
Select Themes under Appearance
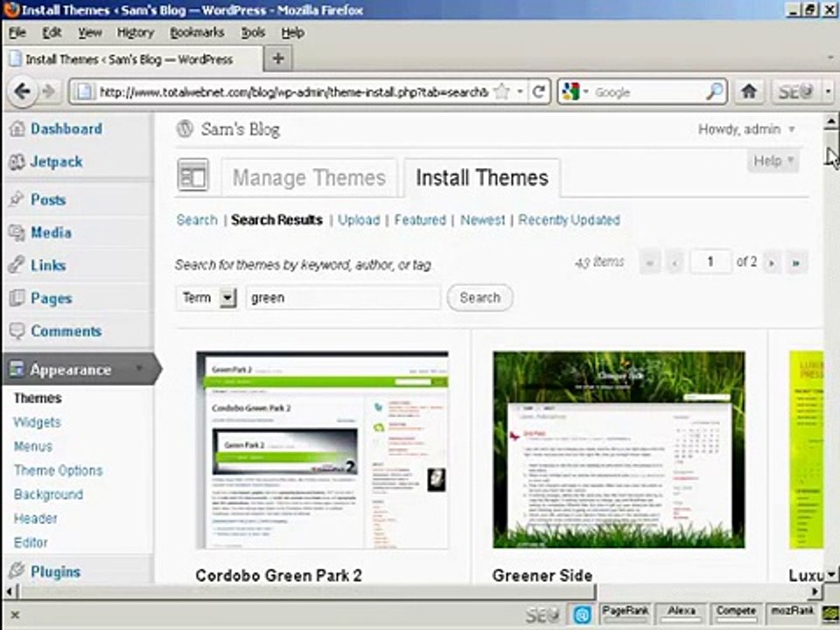click(38, 398)
